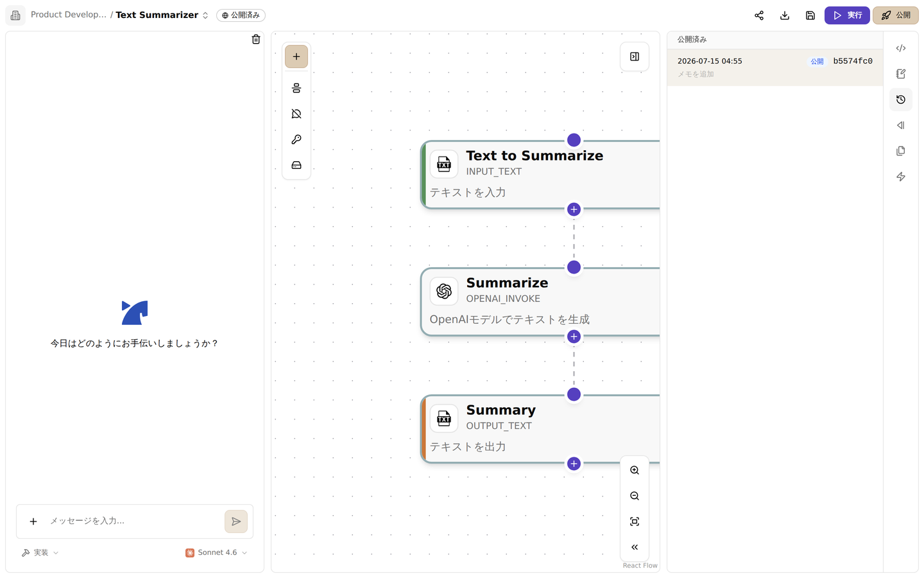Select the Text to Summarize node title

[x=535, y=156]
